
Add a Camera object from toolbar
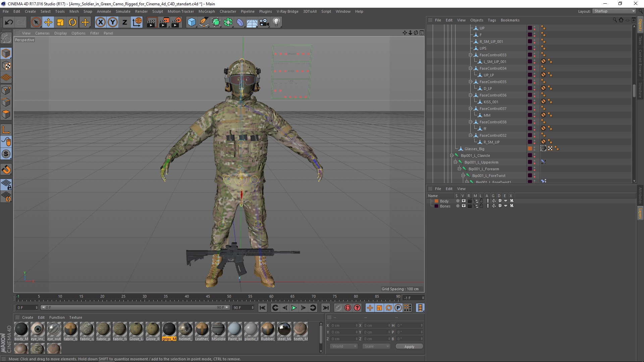point(264,22)
